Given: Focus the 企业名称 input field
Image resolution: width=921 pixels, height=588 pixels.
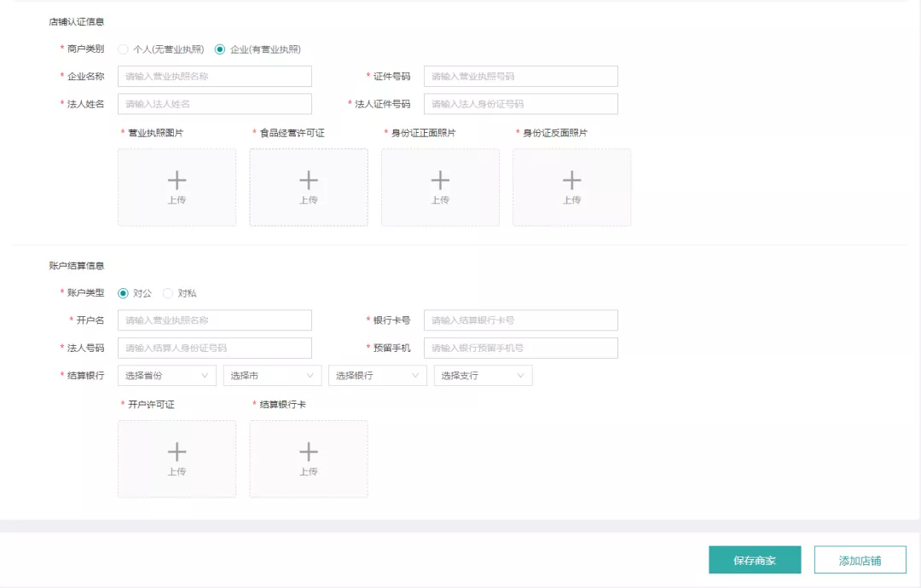Looking at the screenshot, I should coord(215,77).
